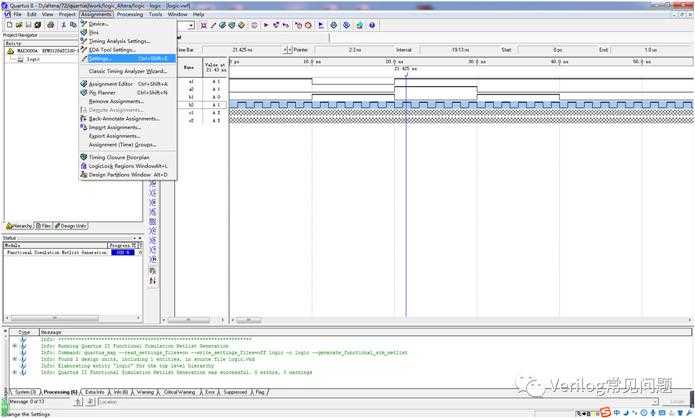This screenshot has height=418, width=695.
Task: Click the next message down-arrow button
Action: 90,402
